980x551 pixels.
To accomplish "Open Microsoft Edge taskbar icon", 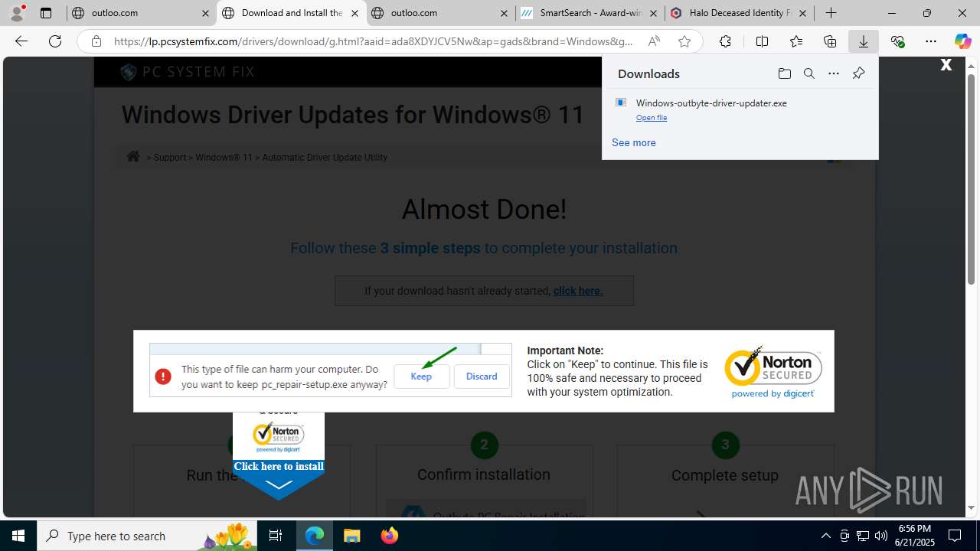I will [x=315, y=536].
